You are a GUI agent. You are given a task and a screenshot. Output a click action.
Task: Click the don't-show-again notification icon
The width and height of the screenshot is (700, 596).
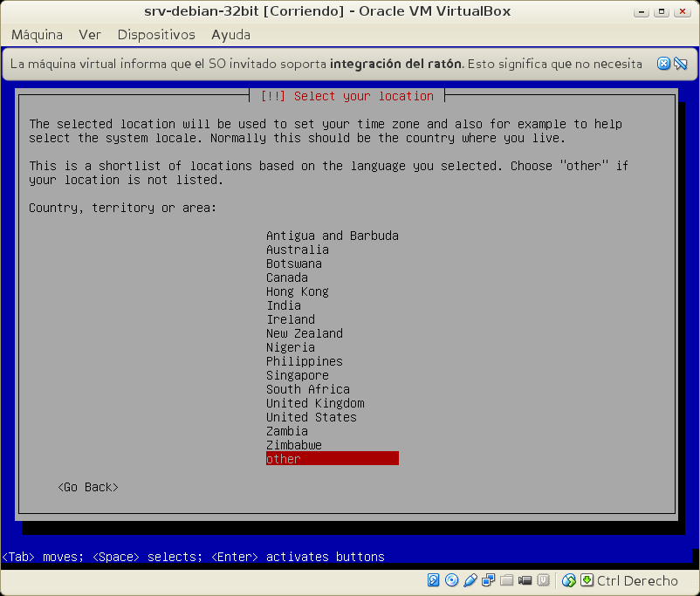[681, 64]
